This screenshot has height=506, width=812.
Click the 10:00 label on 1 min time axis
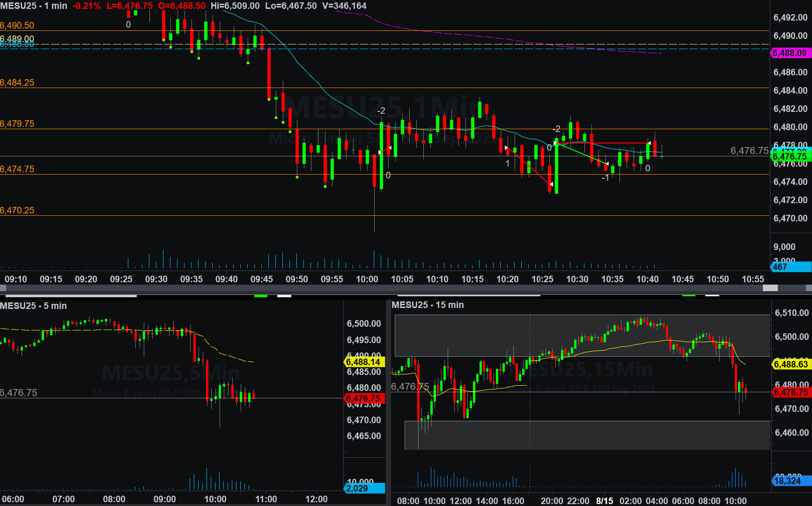pos(367,279)
